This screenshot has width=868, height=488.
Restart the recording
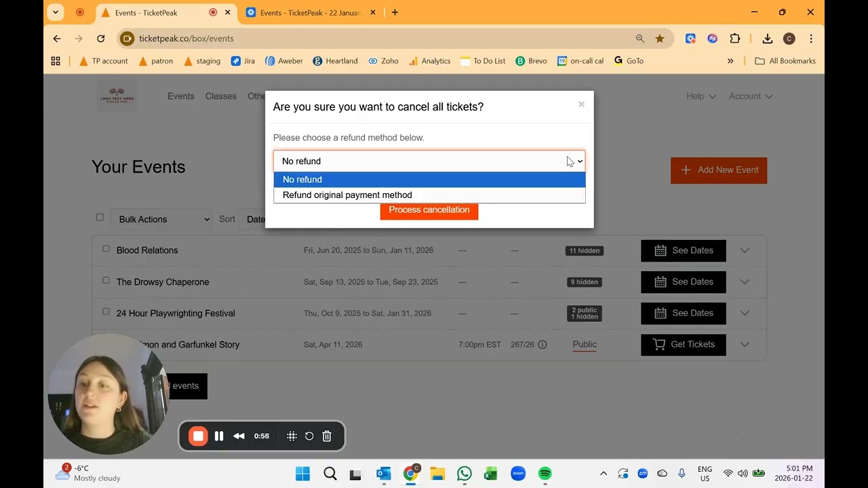click(309, 436)
